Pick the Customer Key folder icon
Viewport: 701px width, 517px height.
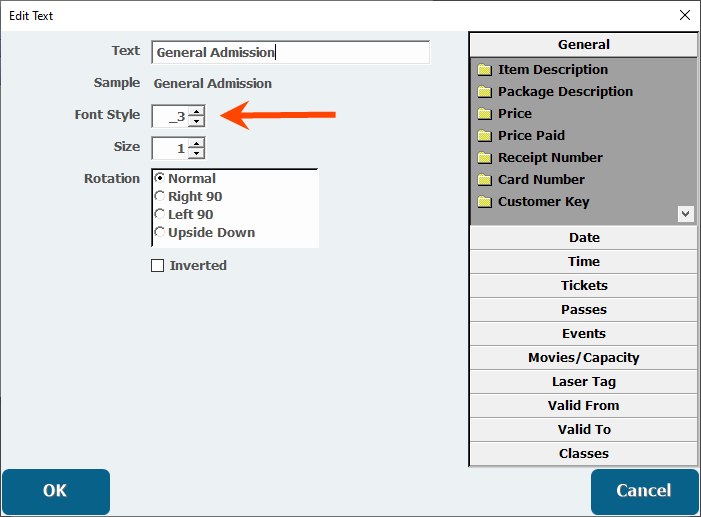tap(485, 202)
